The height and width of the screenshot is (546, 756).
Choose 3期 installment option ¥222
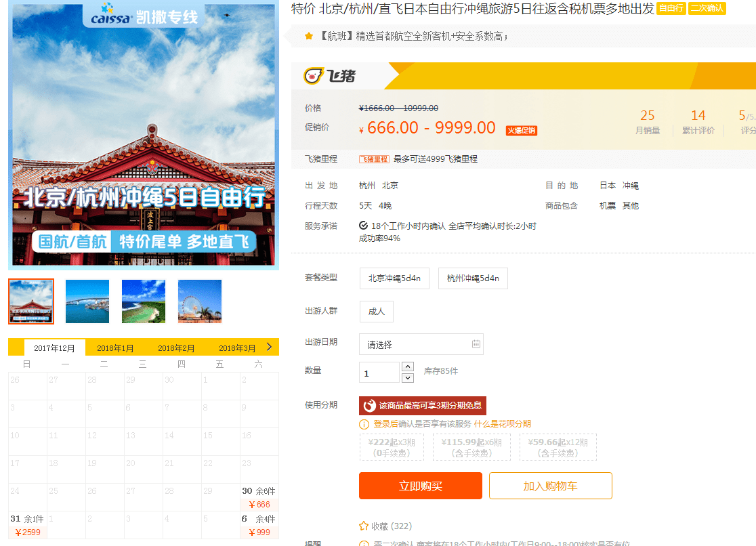pos(392,447)
